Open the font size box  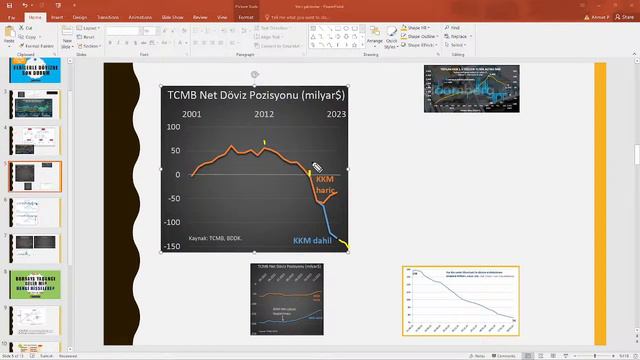[x=150, y=31]
